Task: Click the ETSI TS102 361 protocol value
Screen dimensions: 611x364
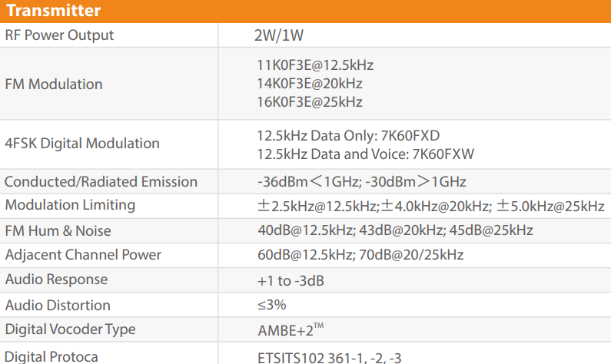Action: point(329,357)
